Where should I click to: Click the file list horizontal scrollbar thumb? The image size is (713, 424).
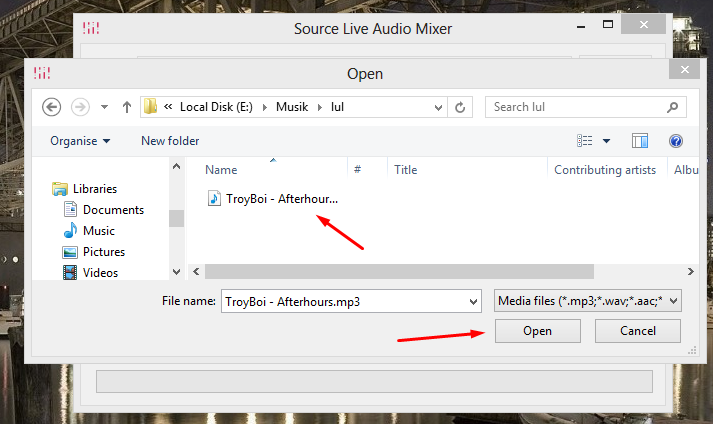[399, 272]
